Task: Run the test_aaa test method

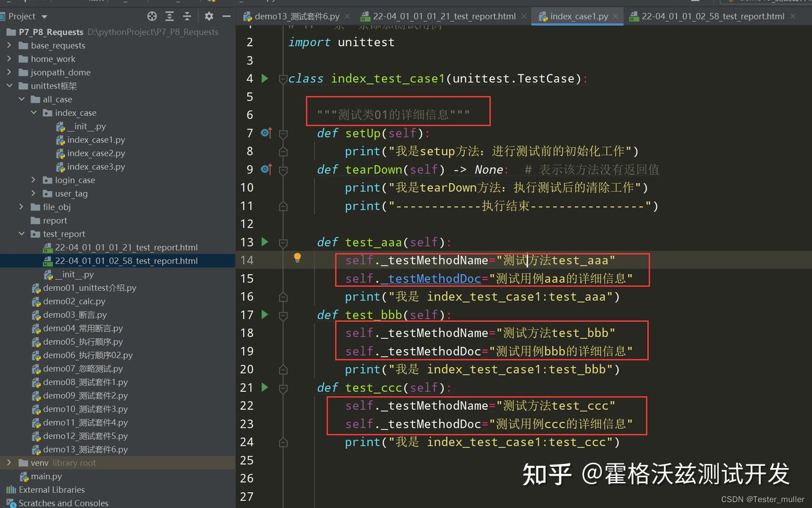Action: (x=264, y=242)
